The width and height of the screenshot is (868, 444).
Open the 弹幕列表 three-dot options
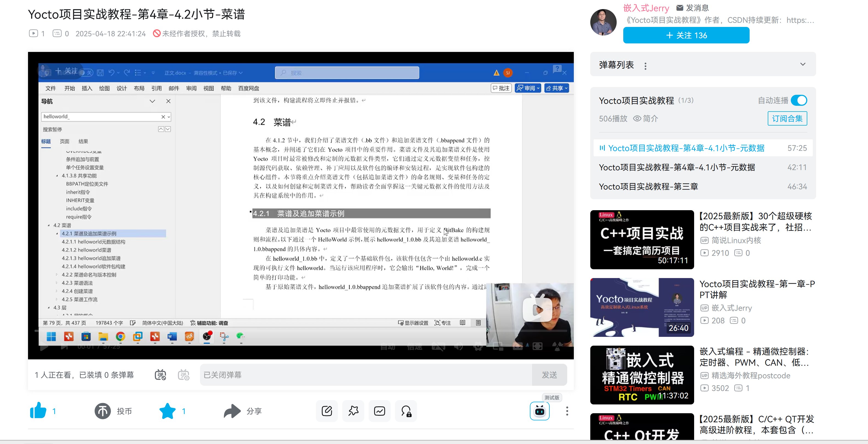pyautogui.click(x=645, y=66)
